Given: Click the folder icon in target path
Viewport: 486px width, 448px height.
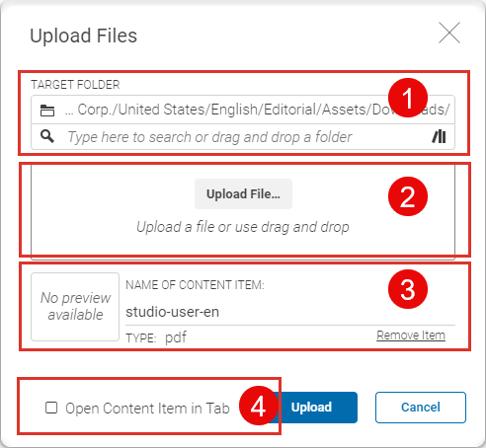Looking at the screenshot, I should coord(47,111).
